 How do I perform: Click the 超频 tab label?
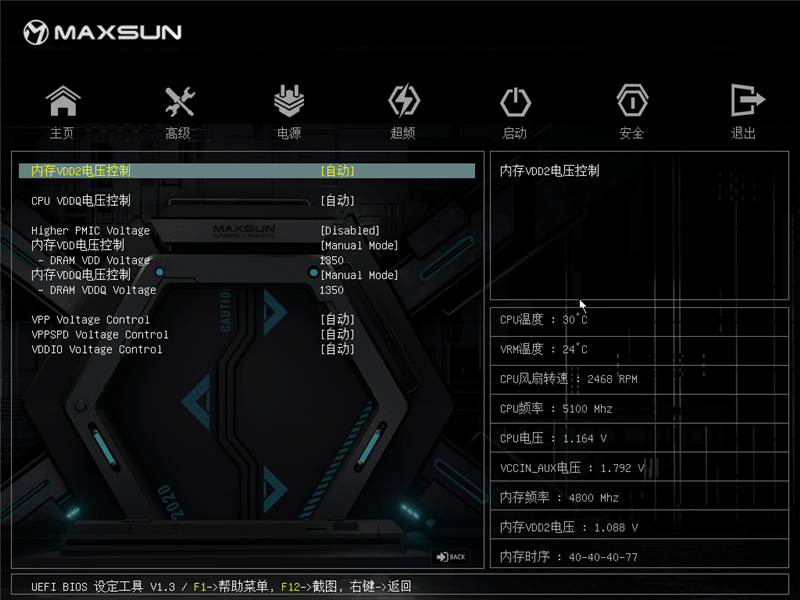(x=403, y=133)
